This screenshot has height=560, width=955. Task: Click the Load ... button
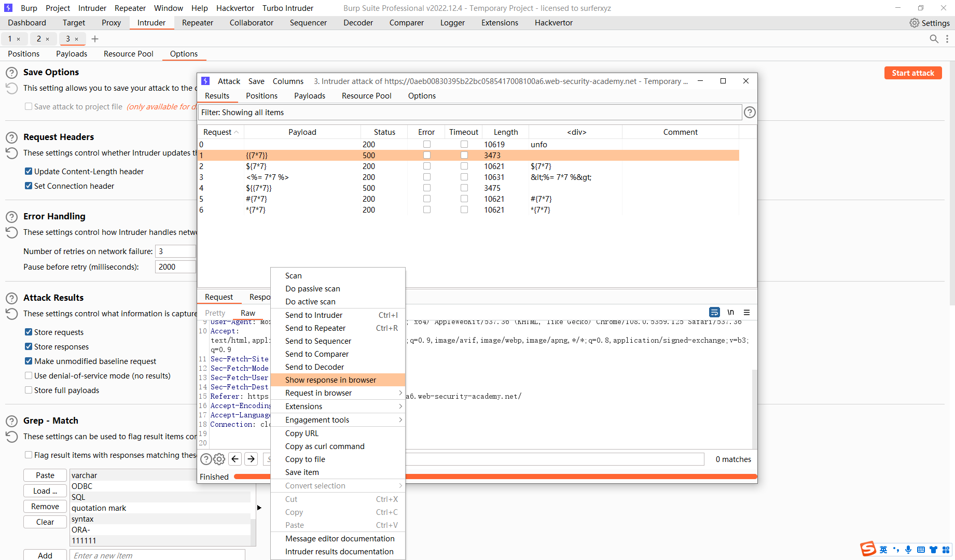click(x=45, y=491)
